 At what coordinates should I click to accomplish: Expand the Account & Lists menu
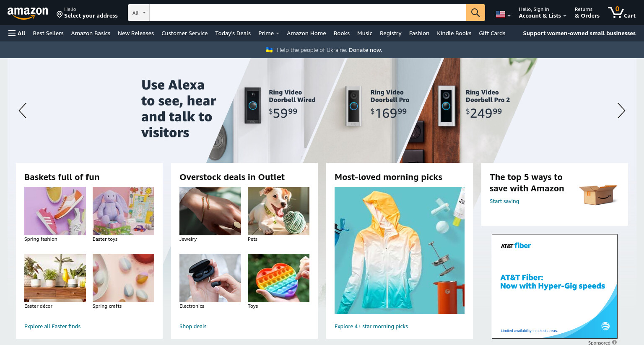(542, 13)
